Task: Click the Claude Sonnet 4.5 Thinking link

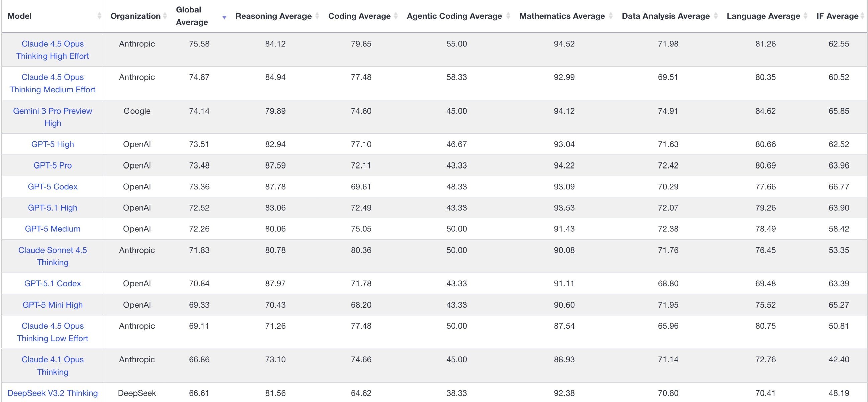Action: pos(53,256)
